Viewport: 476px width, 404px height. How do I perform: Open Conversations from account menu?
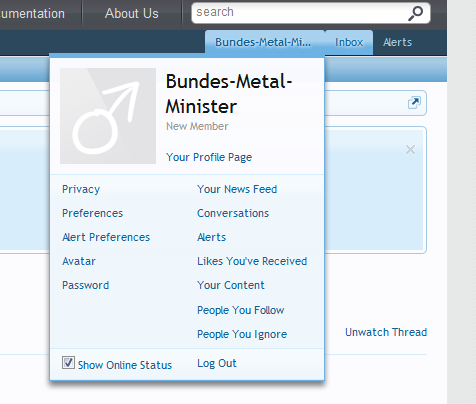click(x=233, y=213)
